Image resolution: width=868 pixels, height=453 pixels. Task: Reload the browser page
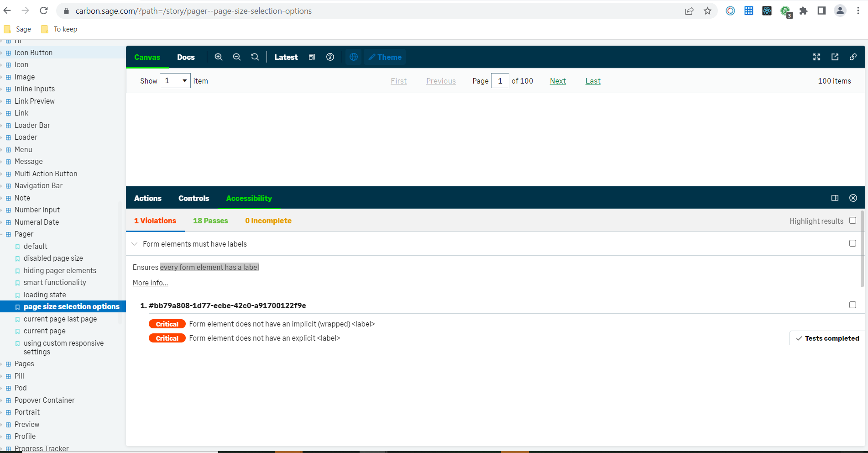[x=44, y=11]
